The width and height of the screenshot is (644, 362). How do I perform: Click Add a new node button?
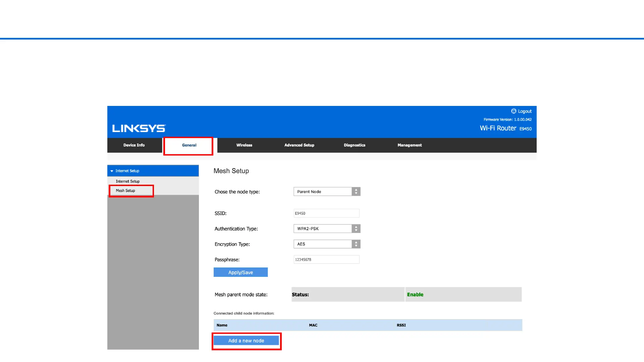[x=246, y=341]
